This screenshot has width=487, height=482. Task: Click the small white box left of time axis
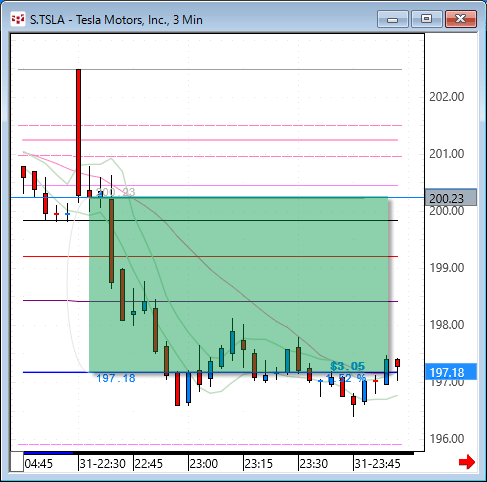17,462
